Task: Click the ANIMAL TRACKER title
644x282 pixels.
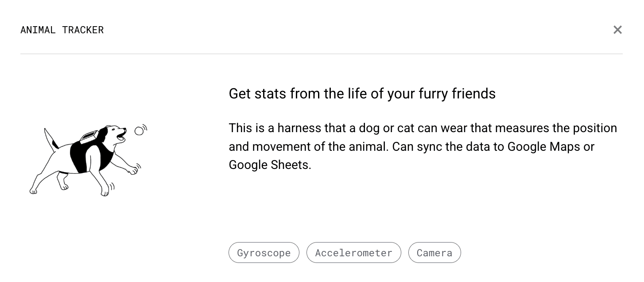Action: click(62, 30)
